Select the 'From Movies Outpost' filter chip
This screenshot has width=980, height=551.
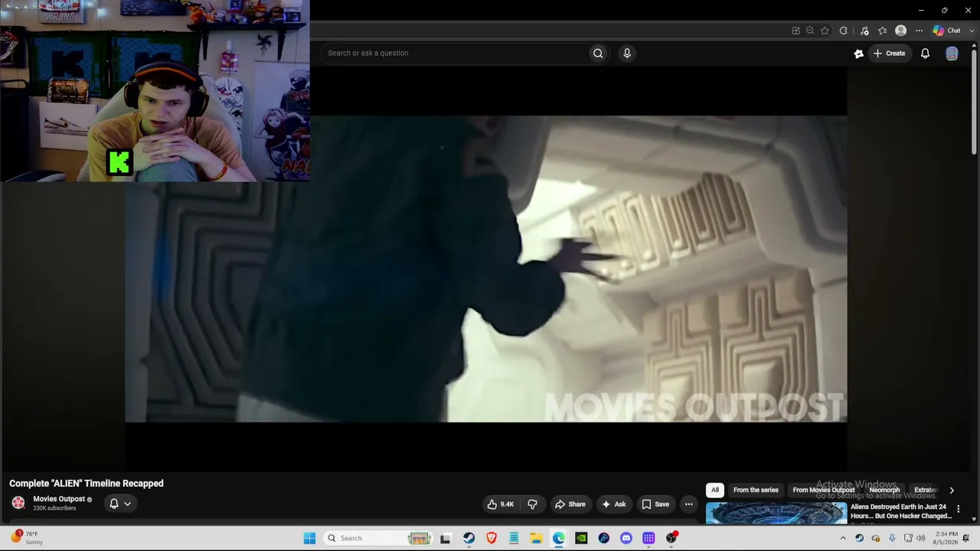coord(824,490)
